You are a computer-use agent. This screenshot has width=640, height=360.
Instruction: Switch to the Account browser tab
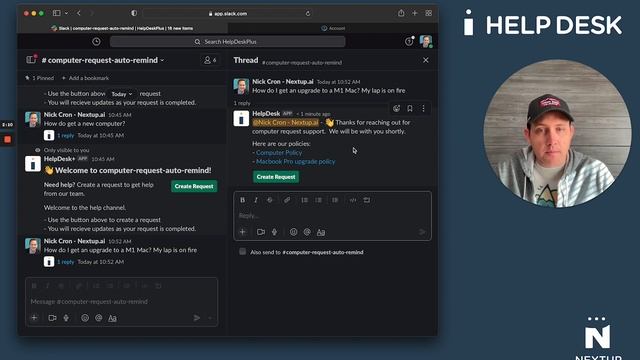coord(333,28)
